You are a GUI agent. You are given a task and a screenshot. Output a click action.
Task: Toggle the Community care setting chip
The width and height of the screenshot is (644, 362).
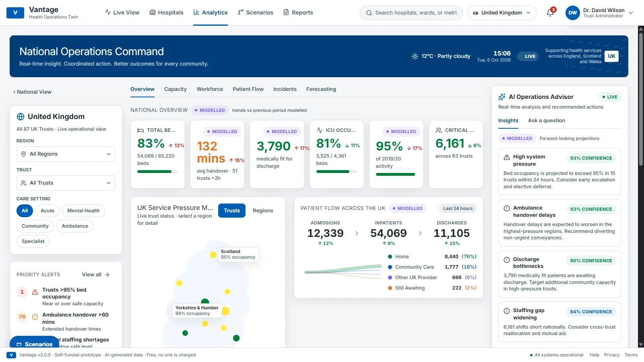pos(35,226)
